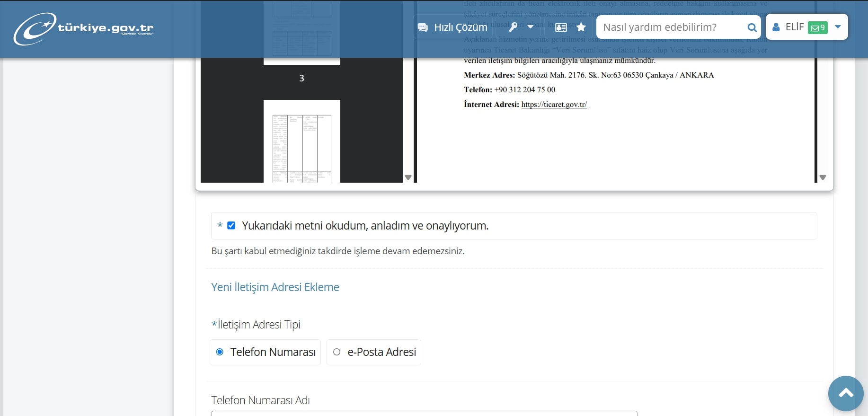Focus the 'Nasıl yardım edebilirim?' search box

671,27
